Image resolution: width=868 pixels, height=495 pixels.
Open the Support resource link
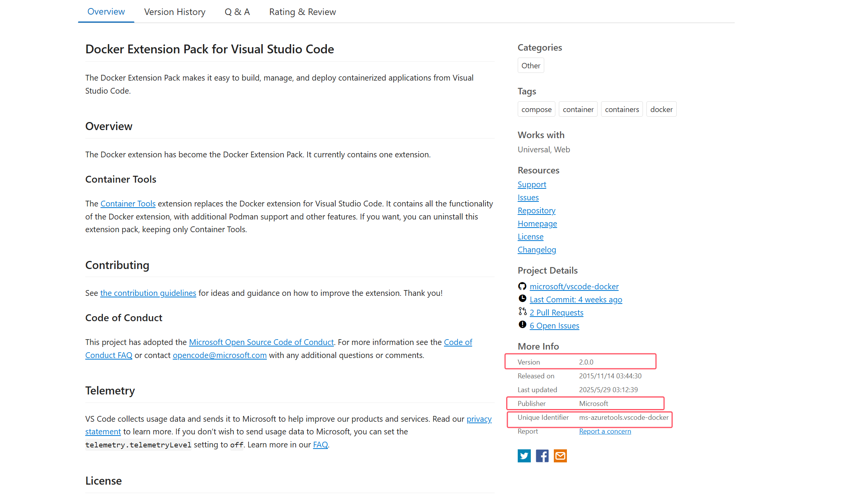pos(532,185)
